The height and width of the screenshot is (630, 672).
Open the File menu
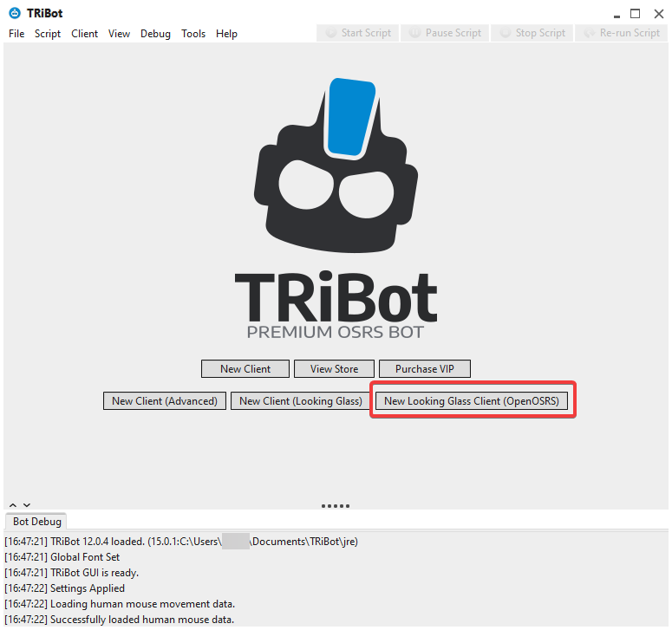[x=16, y=34]
